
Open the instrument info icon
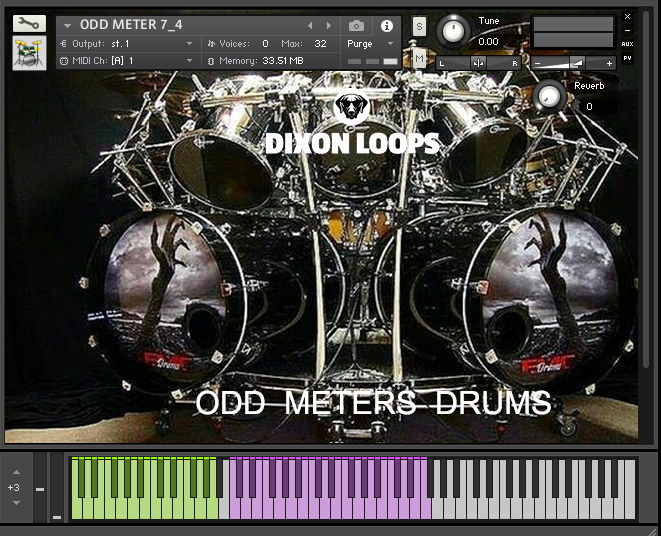click(x=387, y=26)
